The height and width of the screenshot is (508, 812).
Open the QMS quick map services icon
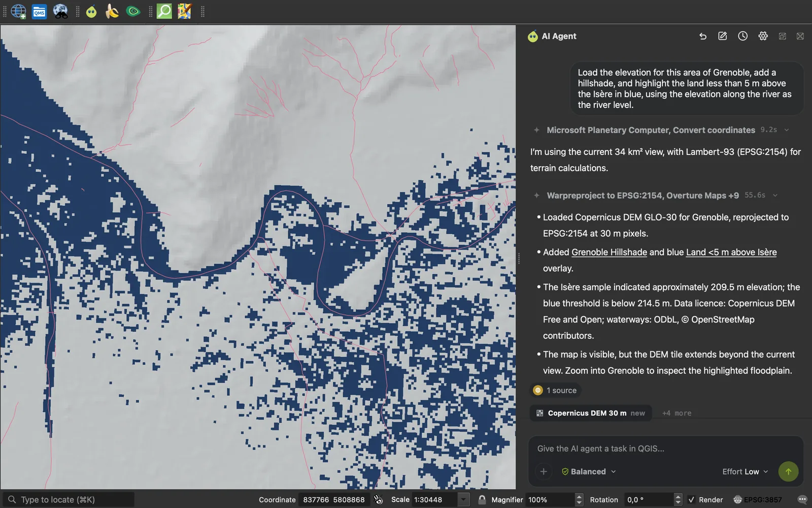point(39,11)
